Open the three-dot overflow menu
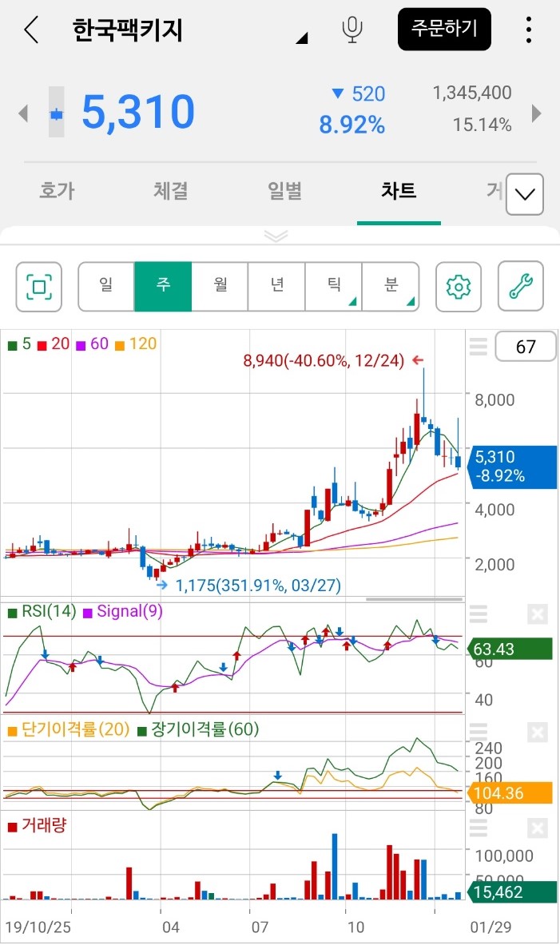Image resolution: width=560 pixels, height=945 pixels. (529, 30)
